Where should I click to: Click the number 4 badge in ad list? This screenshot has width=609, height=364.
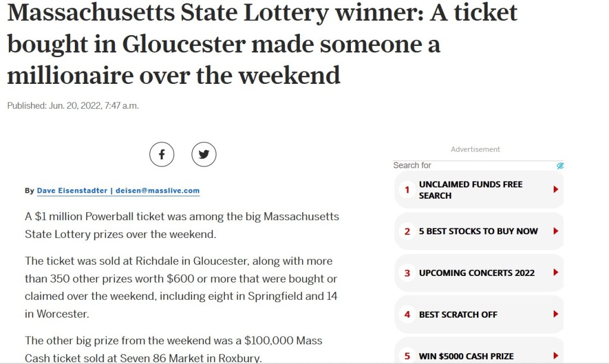[x=407, y=315]
